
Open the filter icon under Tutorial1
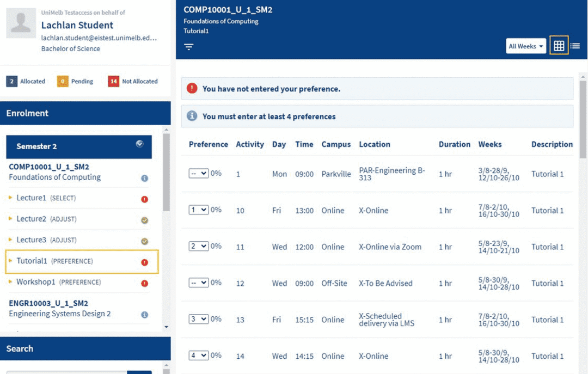coord(188,46)
